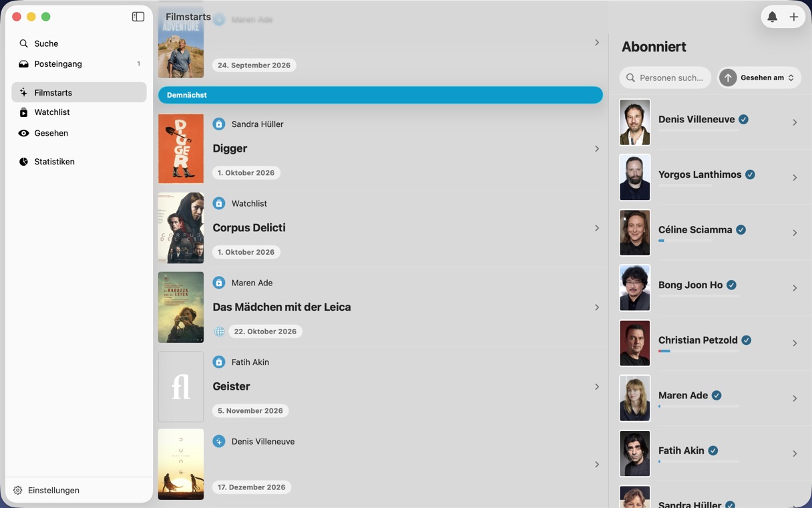This screenshot has width=812, height=508.
Task: Click the globe icon by 22. Oktober 2026
Action: (x=219, y=332)
